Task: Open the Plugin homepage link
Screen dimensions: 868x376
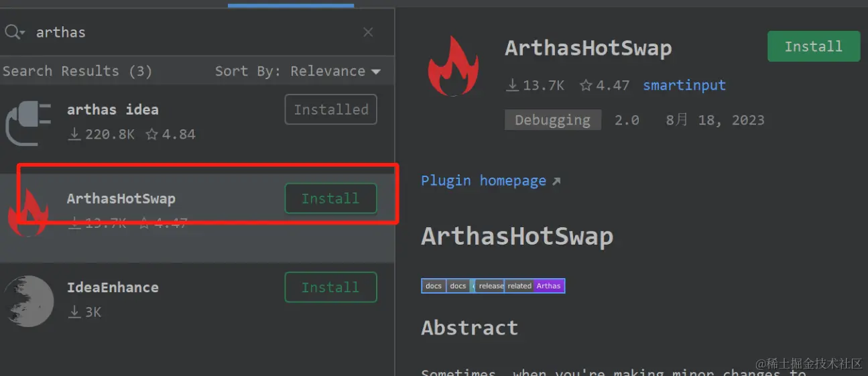Action: pos(491,181)
